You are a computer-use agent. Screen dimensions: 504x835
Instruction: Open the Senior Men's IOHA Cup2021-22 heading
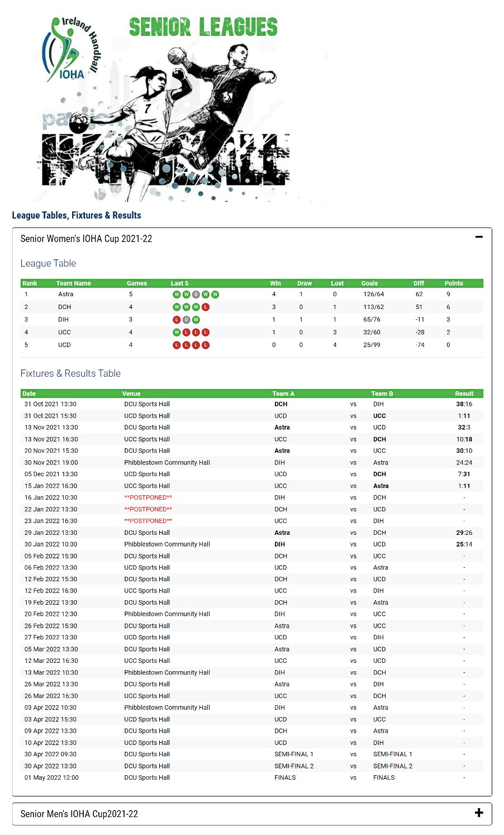pyautogui.click(x=79, y=814)
